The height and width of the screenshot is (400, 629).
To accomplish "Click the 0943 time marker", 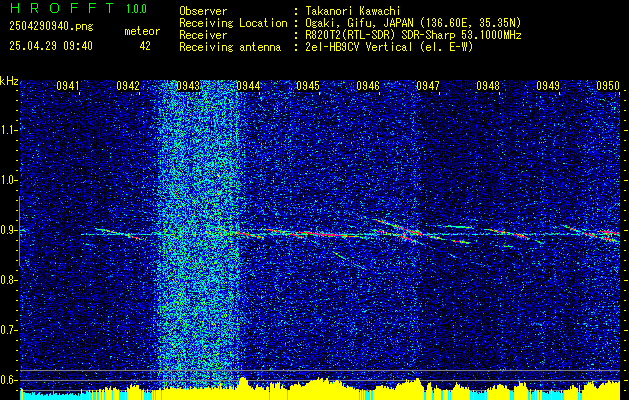I will tap(188, 86).
